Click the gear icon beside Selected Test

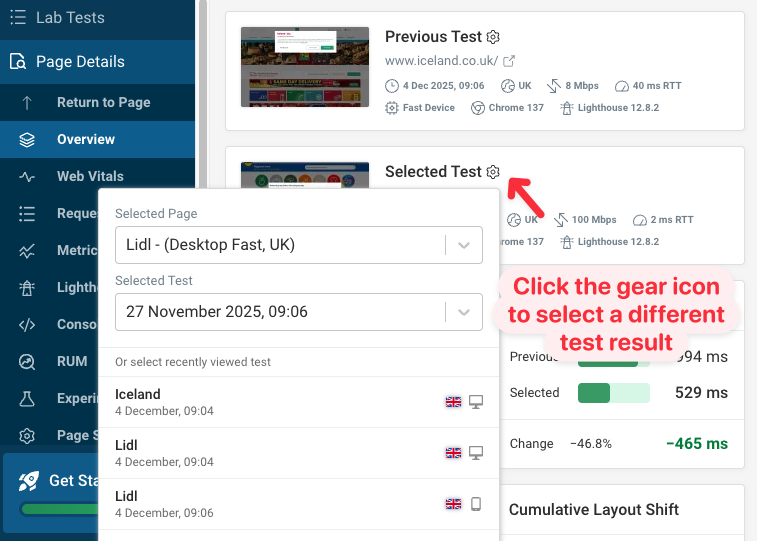(x=493, y=172)
